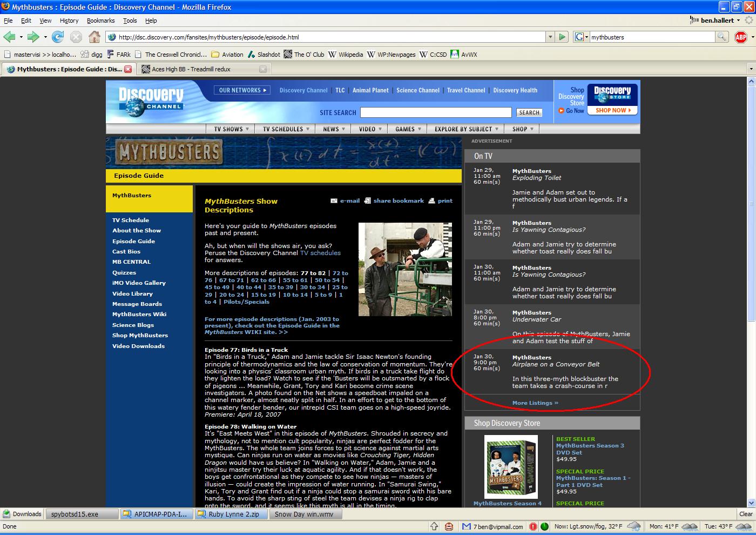Viewport: 756px width, 535px height.
Task: Open the File menu
Action: coord(8,21)
